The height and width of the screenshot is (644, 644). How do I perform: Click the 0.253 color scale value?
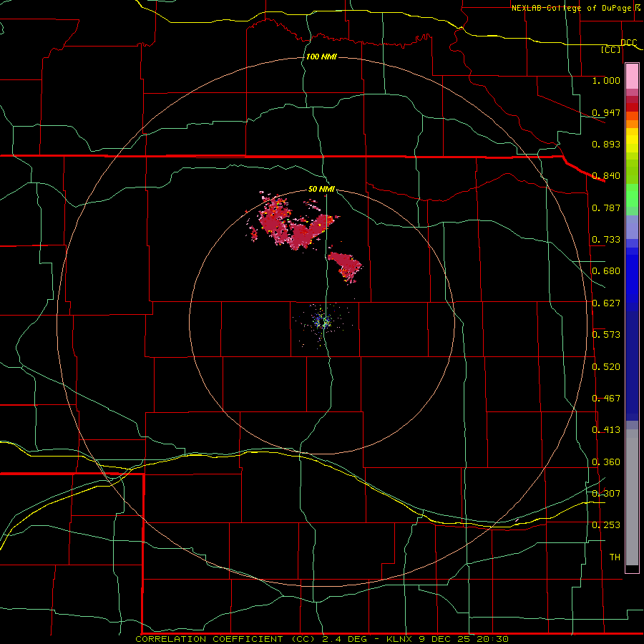click(606, 525)
